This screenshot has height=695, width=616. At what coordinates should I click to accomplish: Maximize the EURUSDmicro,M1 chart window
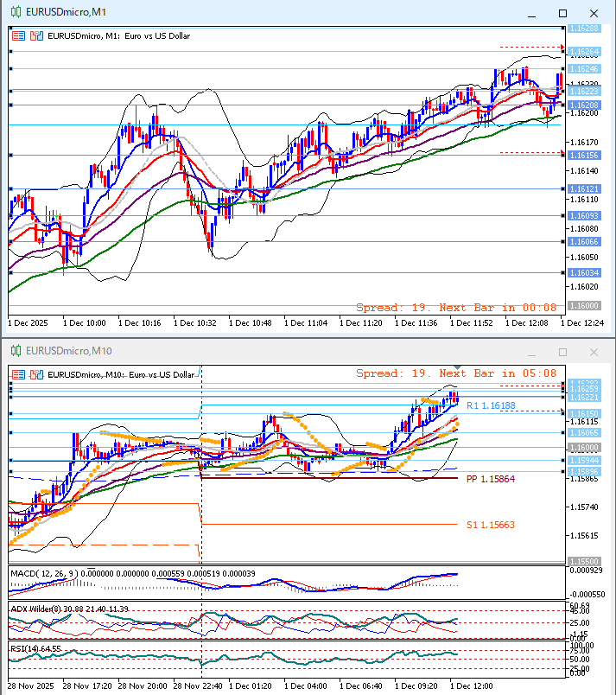562,13
